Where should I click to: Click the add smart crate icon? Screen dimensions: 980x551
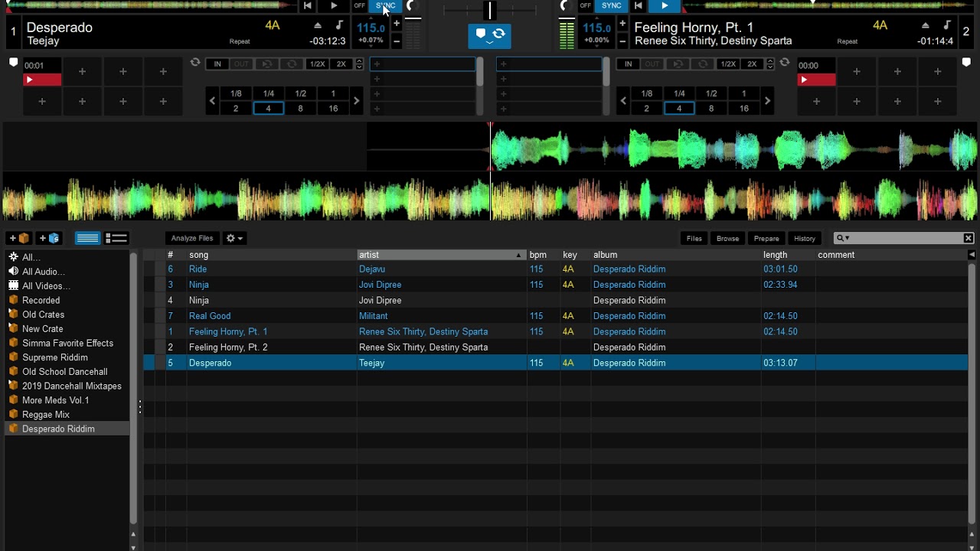tap(49, 238)
